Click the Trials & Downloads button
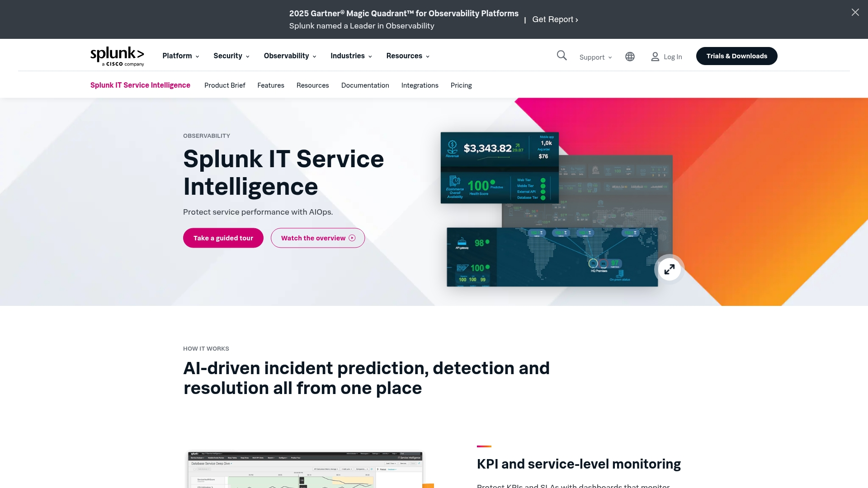Viewport: 868px width, 488px height. [x=736, y=56]
